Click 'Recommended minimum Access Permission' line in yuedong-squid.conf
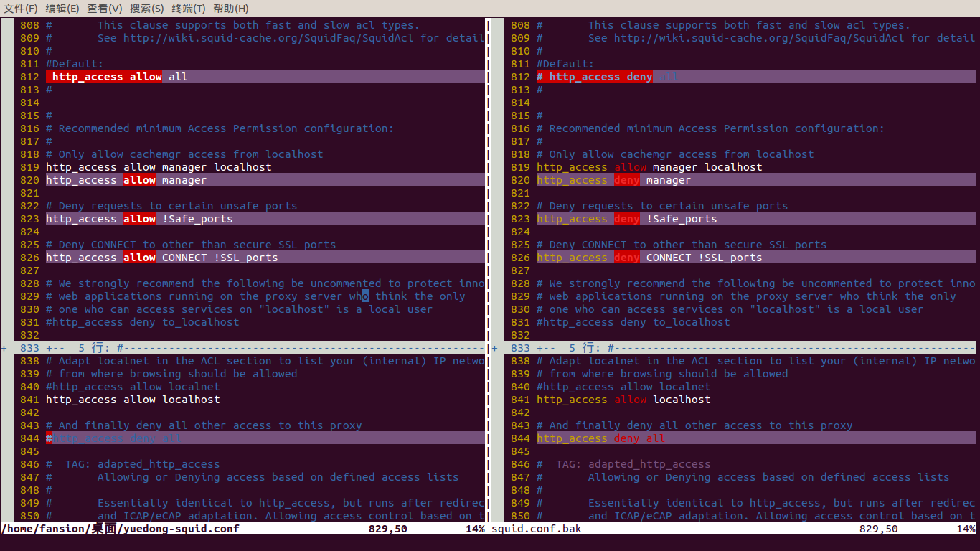980x551 pixels. coord(220,128)
